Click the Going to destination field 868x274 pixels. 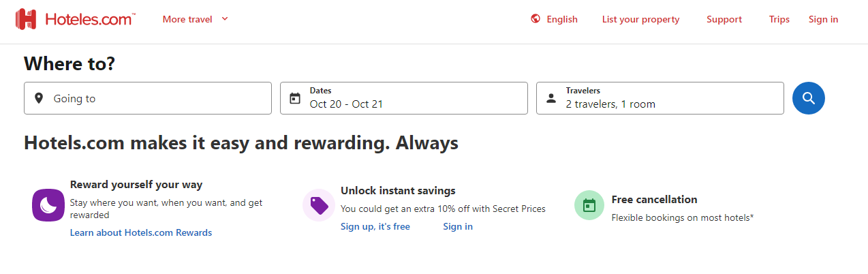(148, 98)
